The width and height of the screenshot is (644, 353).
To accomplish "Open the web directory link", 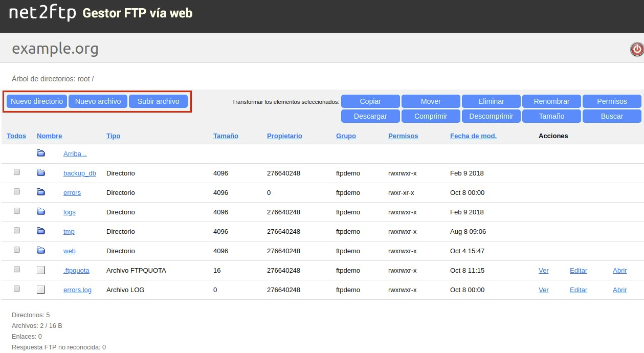I will (x=70, y=251).
